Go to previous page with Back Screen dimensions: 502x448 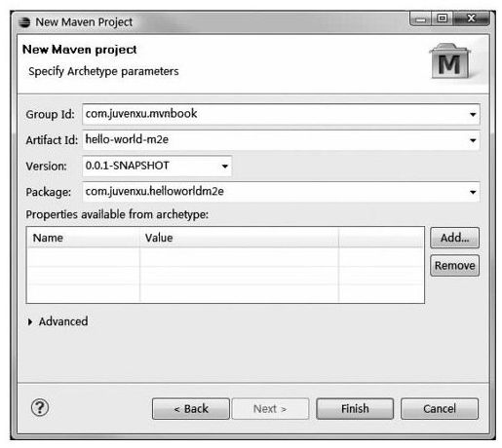[191, 409]
